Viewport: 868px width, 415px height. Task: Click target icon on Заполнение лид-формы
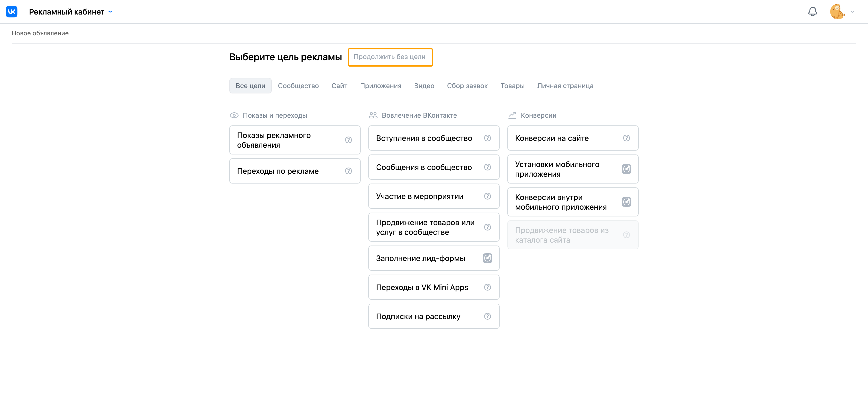click(487, 258)
